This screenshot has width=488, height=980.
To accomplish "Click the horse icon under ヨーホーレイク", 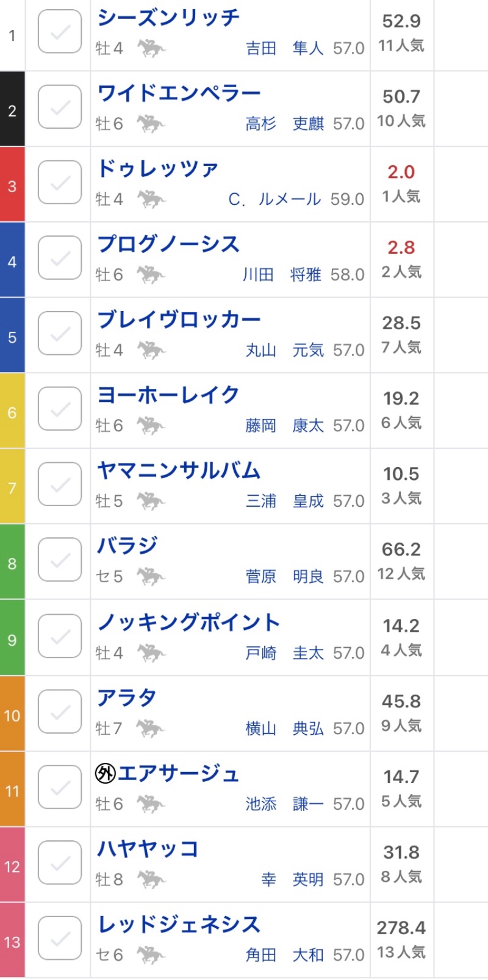I will [151, 426].
